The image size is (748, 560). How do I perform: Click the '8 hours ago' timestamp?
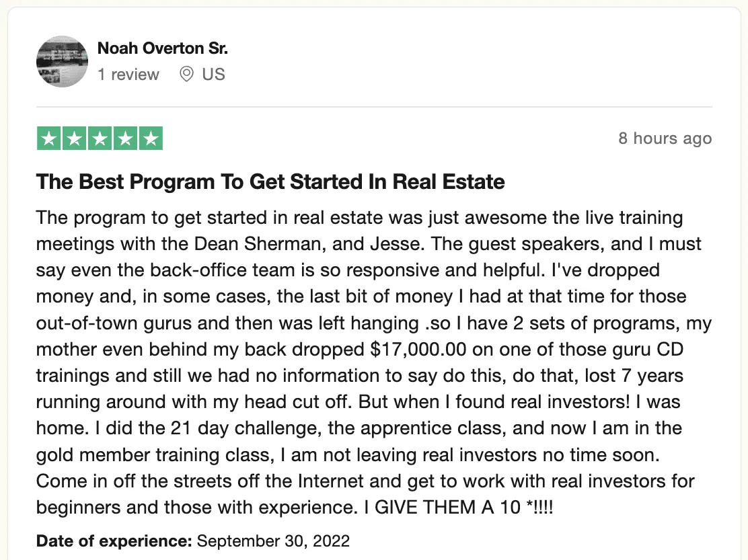coord(665,138)
